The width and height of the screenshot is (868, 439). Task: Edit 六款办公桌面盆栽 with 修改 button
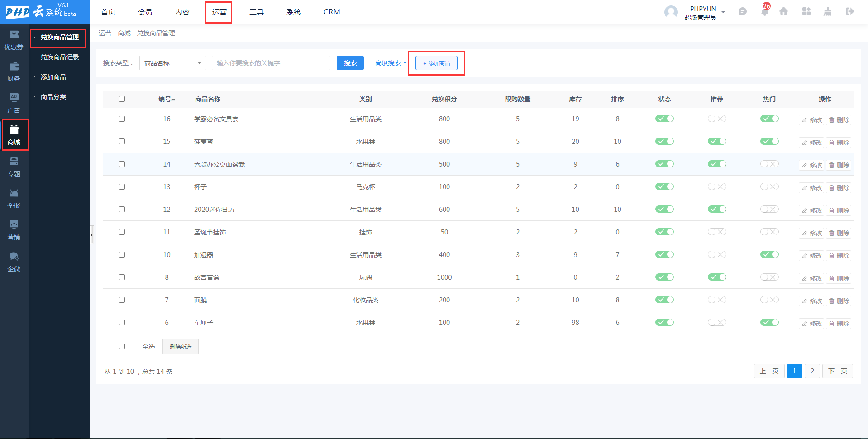pos(812,165)
